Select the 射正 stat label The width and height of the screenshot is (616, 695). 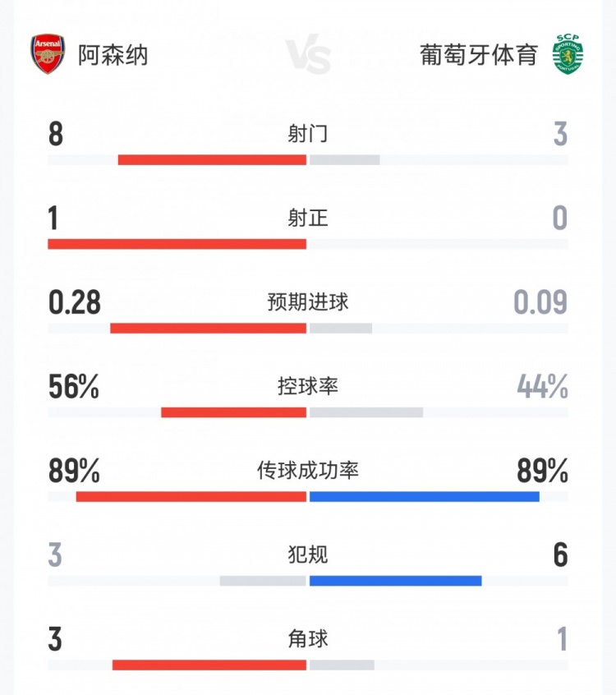pos(308,219)
